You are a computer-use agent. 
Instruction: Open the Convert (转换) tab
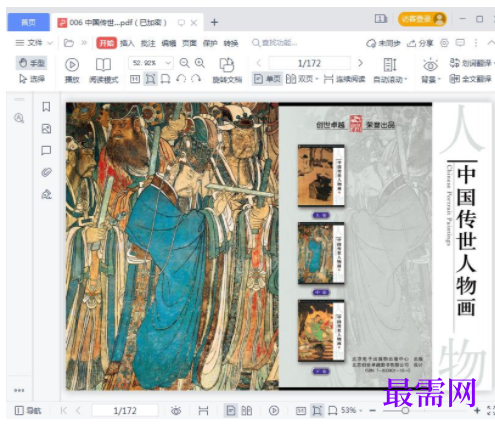[x=231, y=43]
